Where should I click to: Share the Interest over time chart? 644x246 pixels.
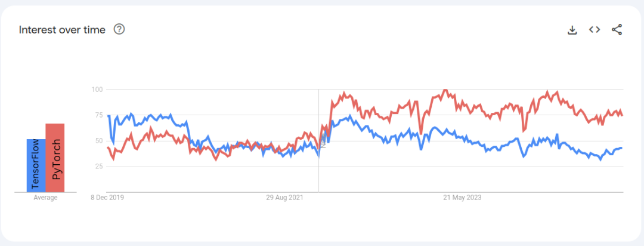tap(617, 30)
